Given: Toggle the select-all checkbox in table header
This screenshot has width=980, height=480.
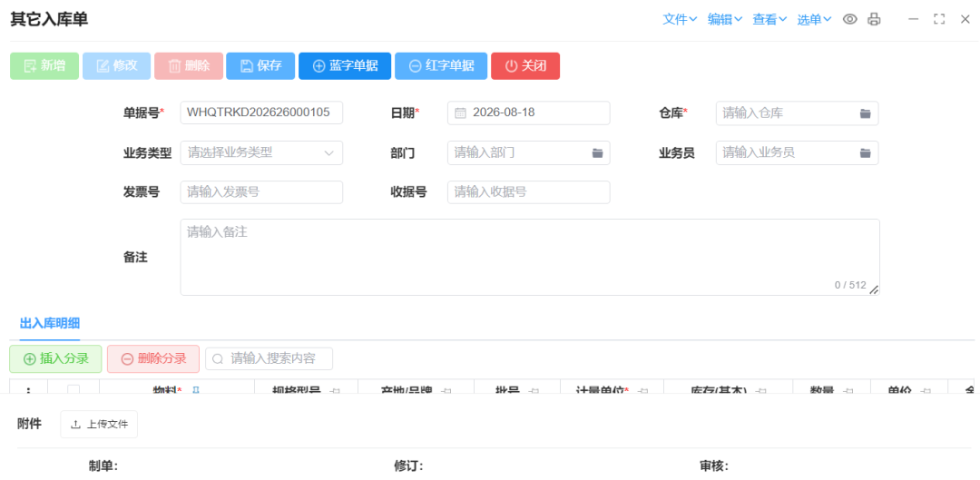Looking at the screenshot, I should coord(73,390).
